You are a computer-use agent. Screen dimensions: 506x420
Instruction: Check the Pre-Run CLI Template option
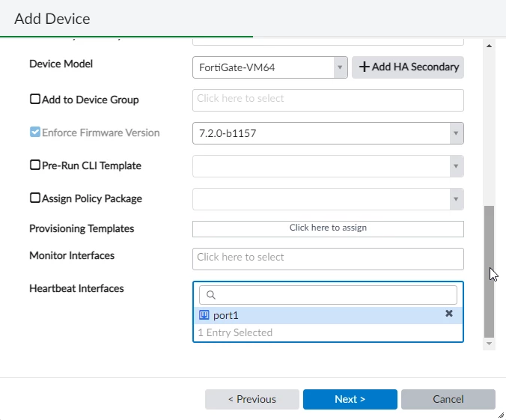(35, 165)
